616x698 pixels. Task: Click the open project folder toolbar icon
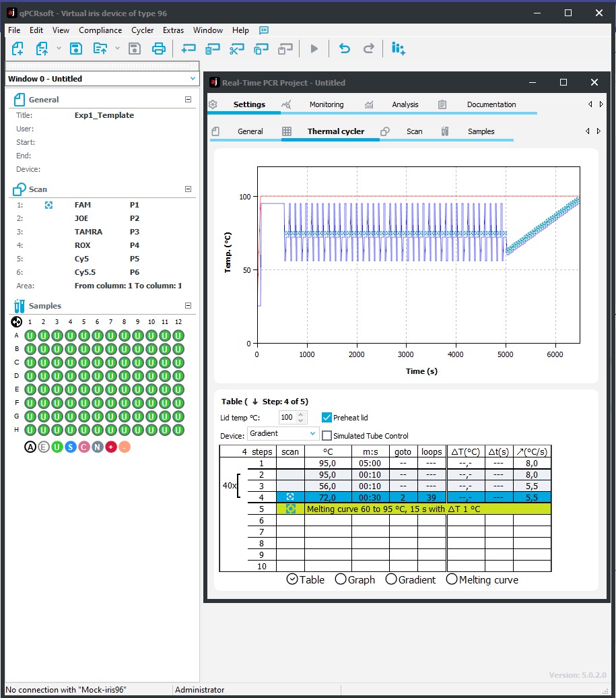pyautogui.click(x=100, y=49)
